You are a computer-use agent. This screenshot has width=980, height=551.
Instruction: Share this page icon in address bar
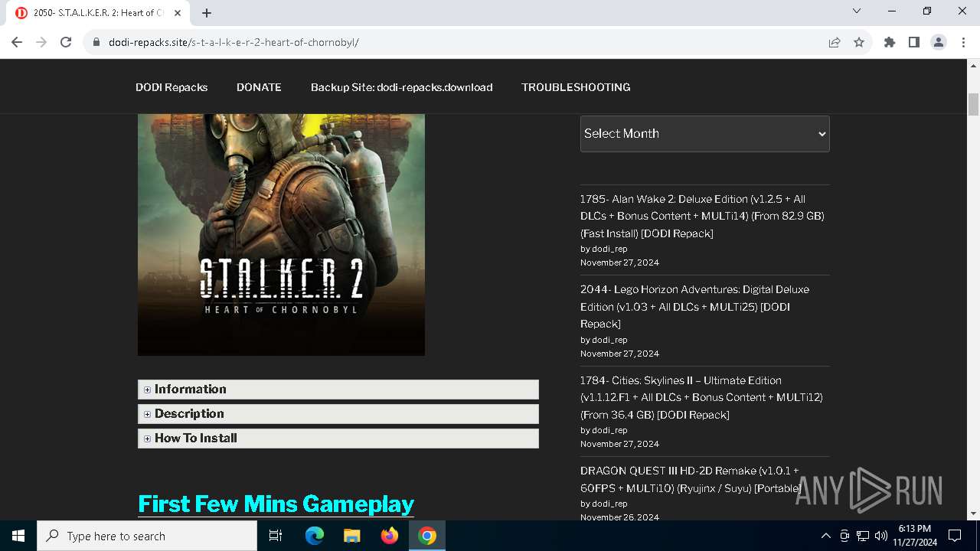[835, 42]
